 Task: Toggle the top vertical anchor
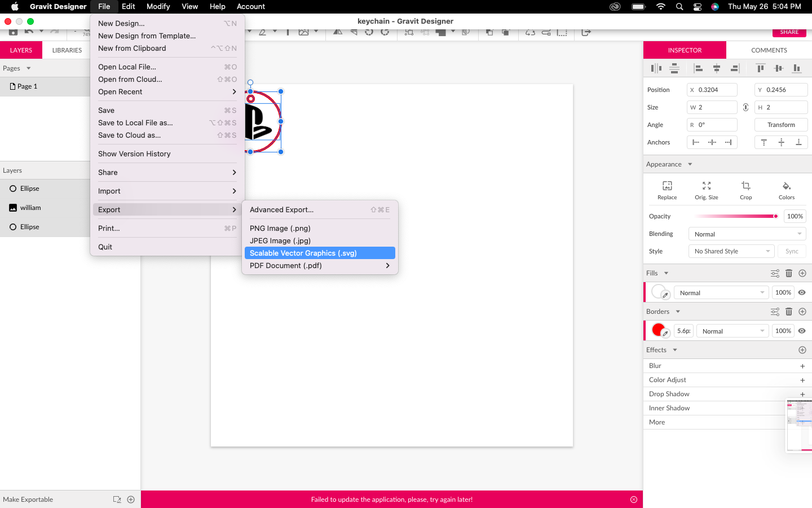coord(764,142)
